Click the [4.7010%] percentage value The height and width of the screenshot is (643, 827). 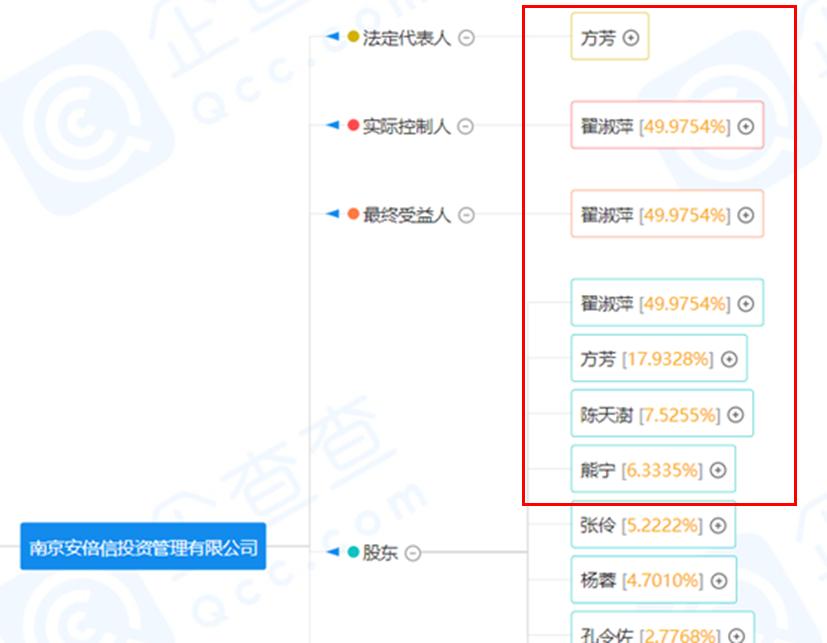coord(663,581)
